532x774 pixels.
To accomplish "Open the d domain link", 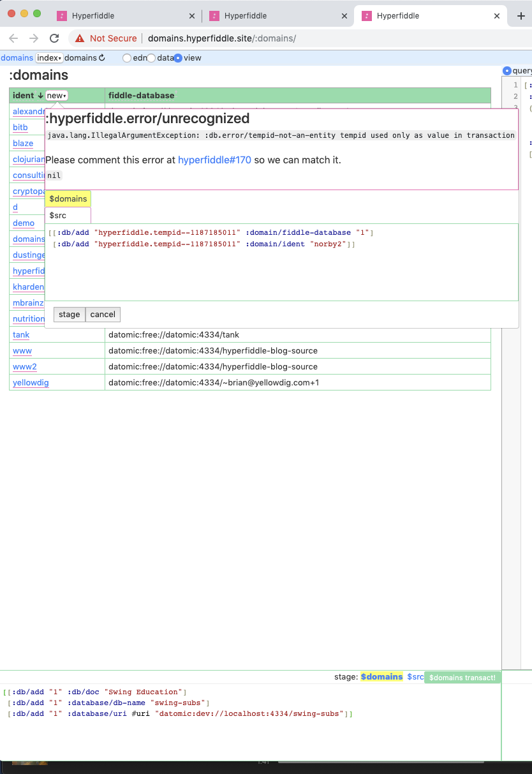I will [x=15, y=207].
